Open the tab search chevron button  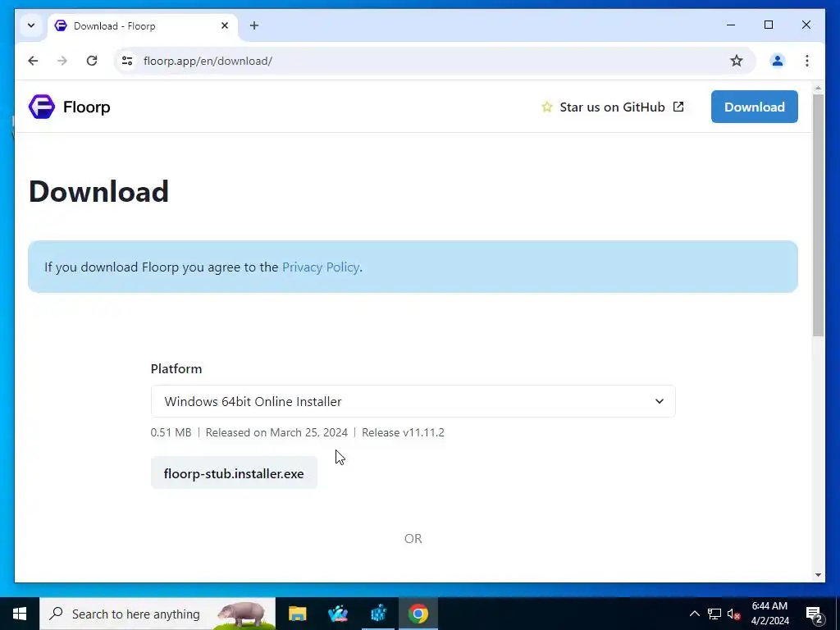point(31,25)
